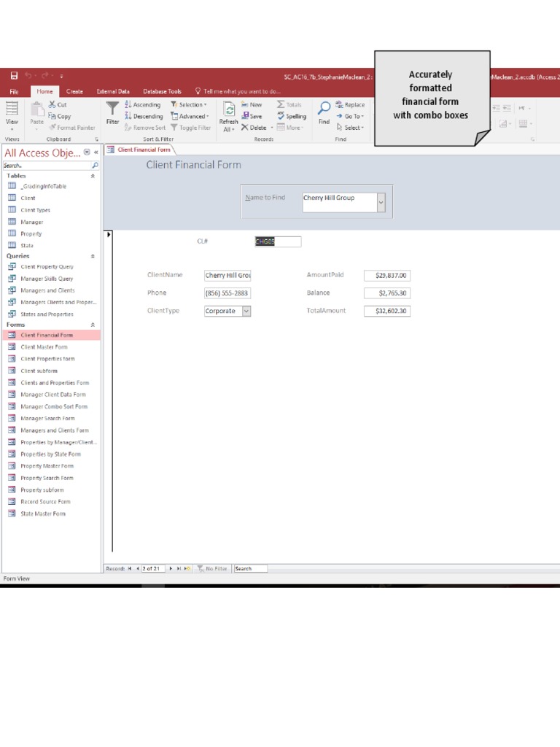The height and width of the screenshot is (747, 560).
Task: Toggle Filter in Sort & Filter group
Action: pos(191,128)
